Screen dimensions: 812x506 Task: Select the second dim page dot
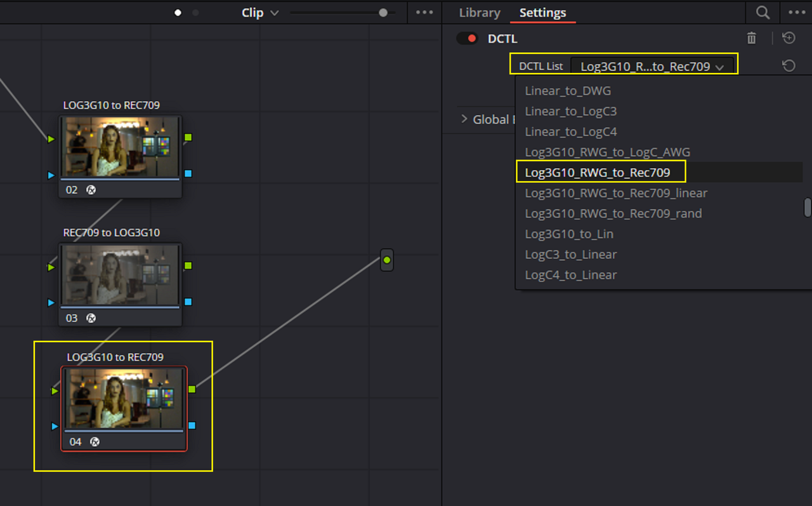(195, 13)
